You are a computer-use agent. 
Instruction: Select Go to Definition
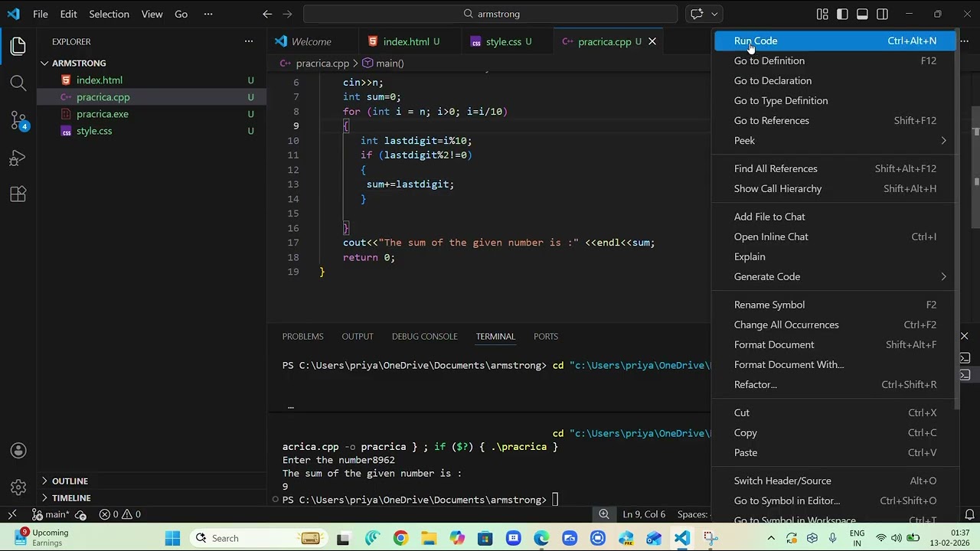(835, 60)
